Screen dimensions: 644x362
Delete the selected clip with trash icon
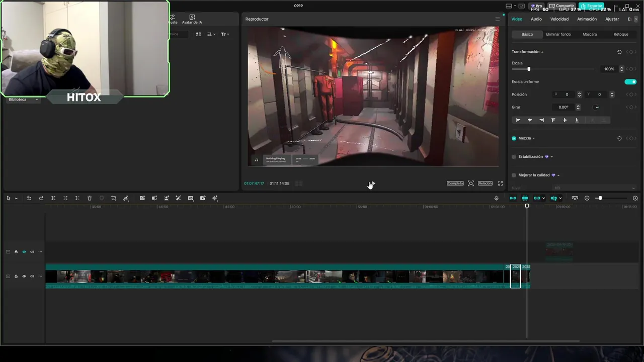(x=90, y=198)
